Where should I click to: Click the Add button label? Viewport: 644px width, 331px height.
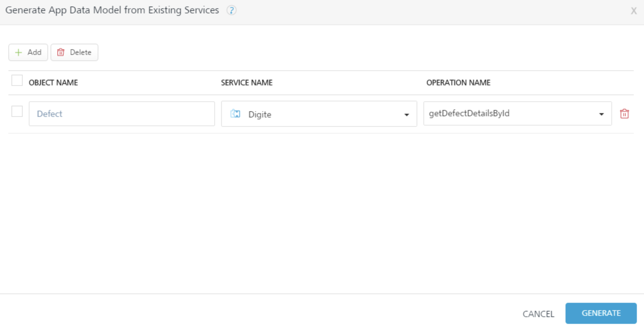point(34,52)
